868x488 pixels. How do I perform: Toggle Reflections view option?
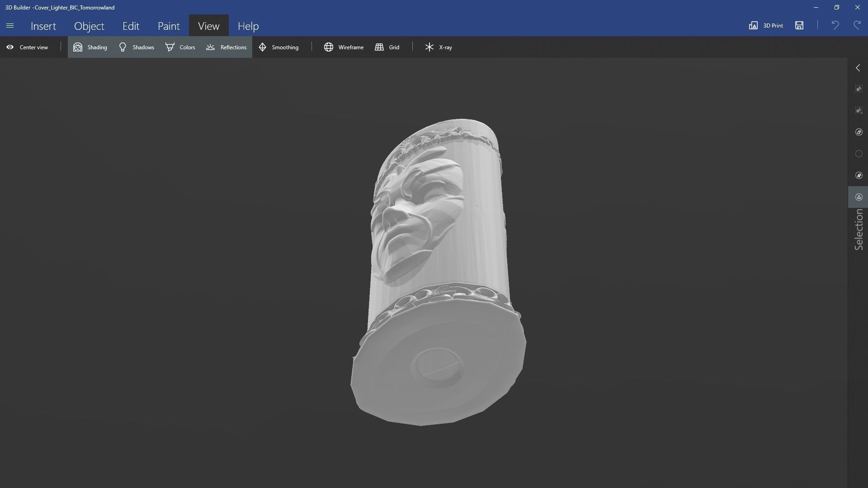pyautogui.click(x=226, y=47)
